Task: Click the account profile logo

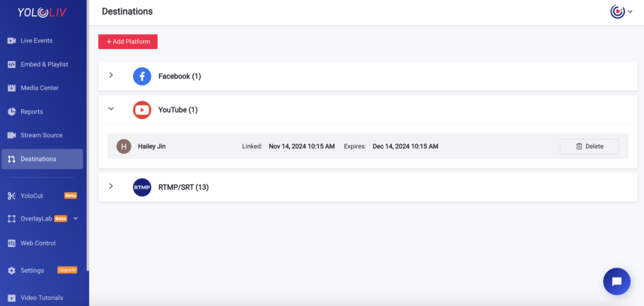Action: pyautogui.click(x=618, y=11)
